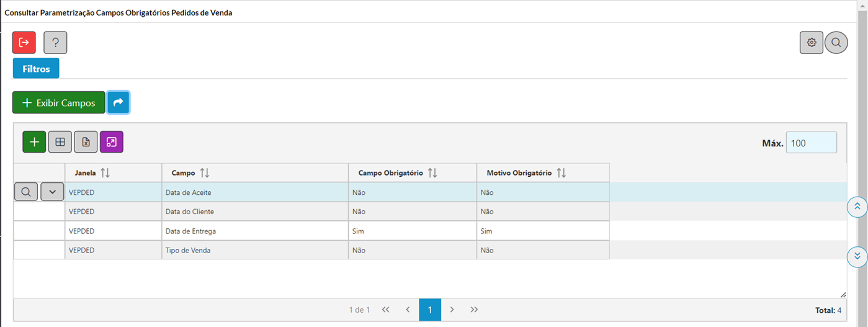This screenshot has height=327, width=868.
Task: Click the blue share arrow icon
Action: (x=119, y=102)
